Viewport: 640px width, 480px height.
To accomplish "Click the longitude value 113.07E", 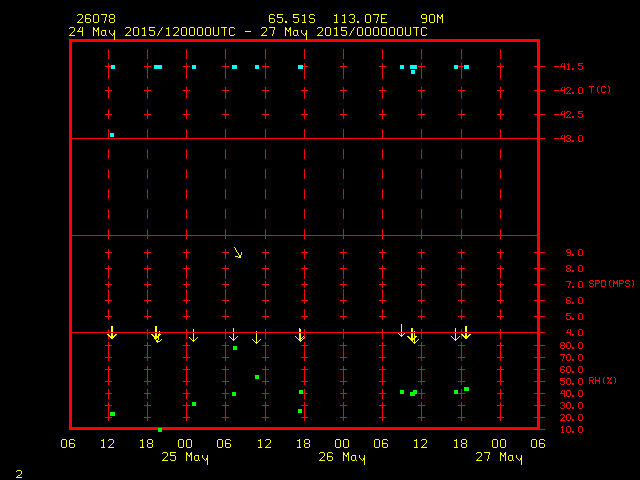I will [x=363, y=19].
